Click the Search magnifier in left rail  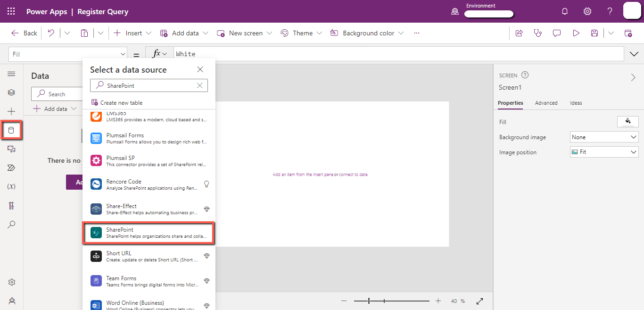[x=11, y=225]
